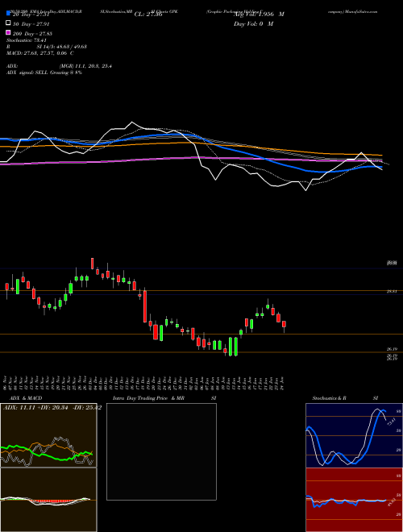This screenshot has width=403, height=532.
Task: Click the 73.41 value label in Stochastics chart
Action: [x=391, y=423]
